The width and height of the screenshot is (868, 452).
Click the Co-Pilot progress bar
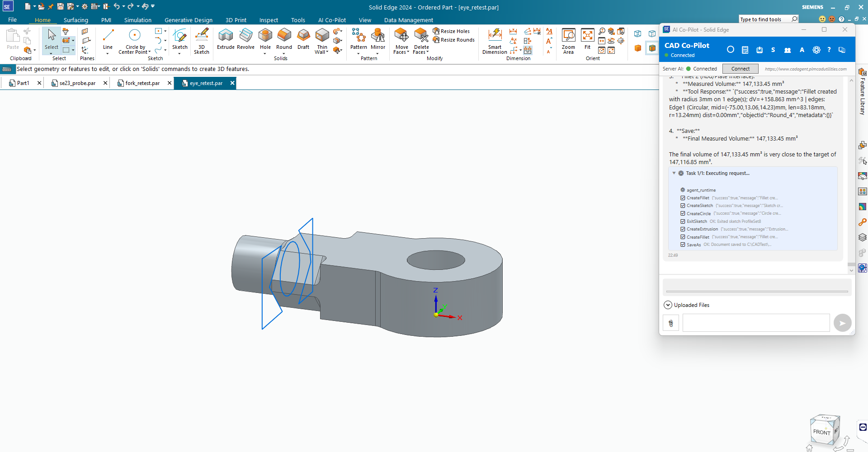click(x=757, y=292)
